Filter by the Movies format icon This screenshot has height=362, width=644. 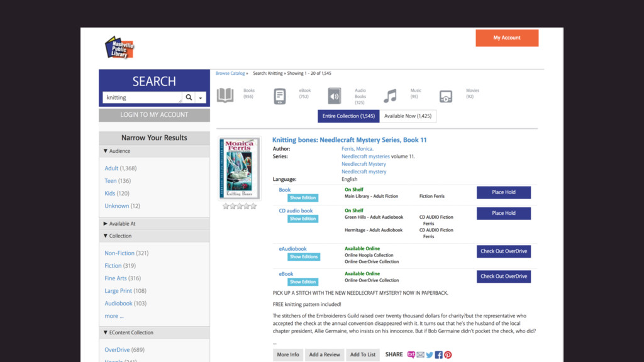coord(446,96)
